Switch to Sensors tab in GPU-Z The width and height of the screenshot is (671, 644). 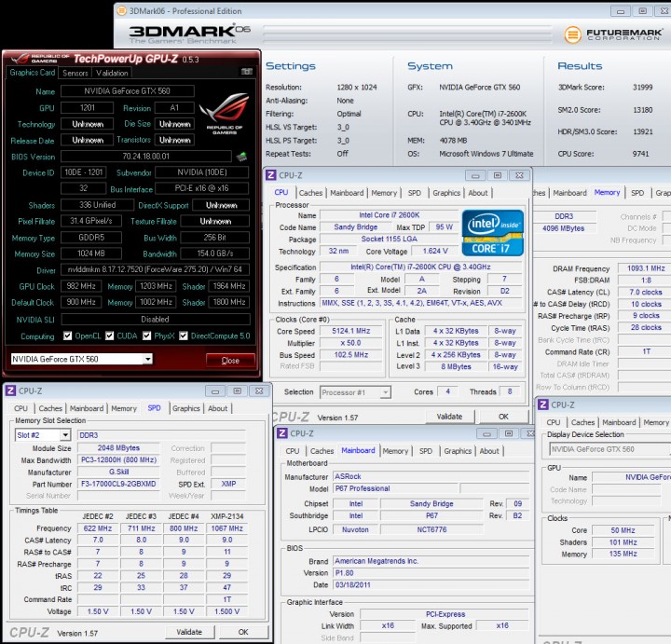coord(75,74)
